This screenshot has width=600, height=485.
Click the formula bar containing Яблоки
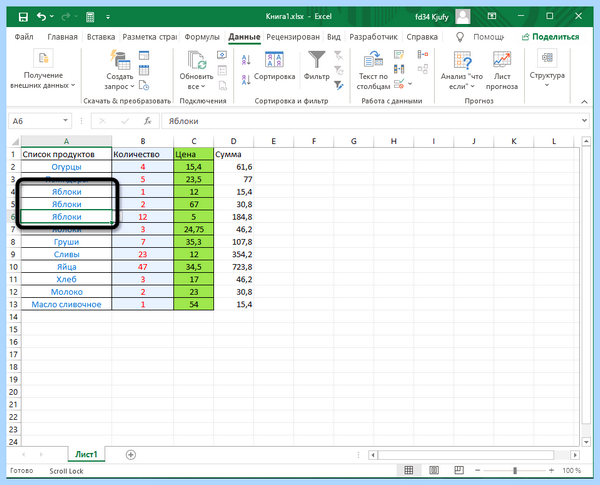pyautogui.click(x=370, y=121)
